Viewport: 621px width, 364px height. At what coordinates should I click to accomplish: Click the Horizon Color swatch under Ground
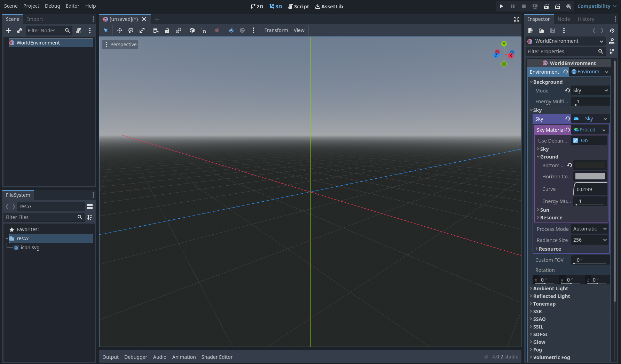tap(590, 176)
